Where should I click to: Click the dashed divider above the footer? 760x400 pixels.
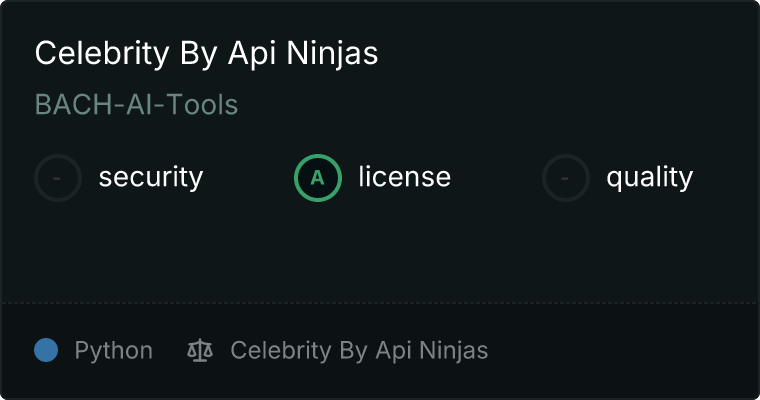coord(380,302)
